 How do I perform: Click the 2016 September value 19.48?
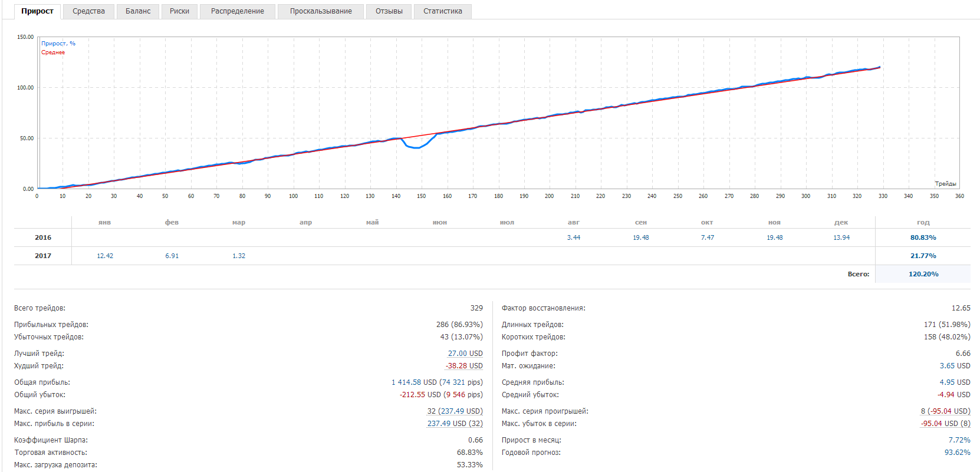640,237
